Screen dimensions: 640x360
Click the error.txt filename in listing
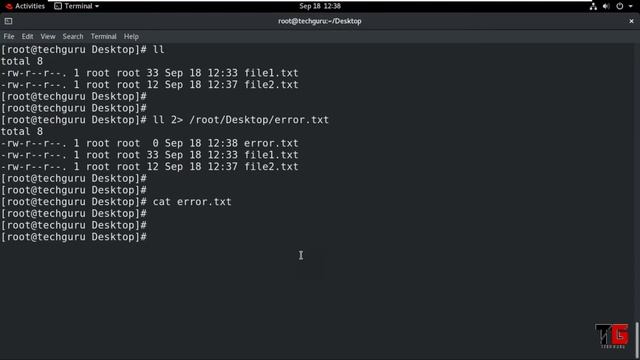[271, 143]
